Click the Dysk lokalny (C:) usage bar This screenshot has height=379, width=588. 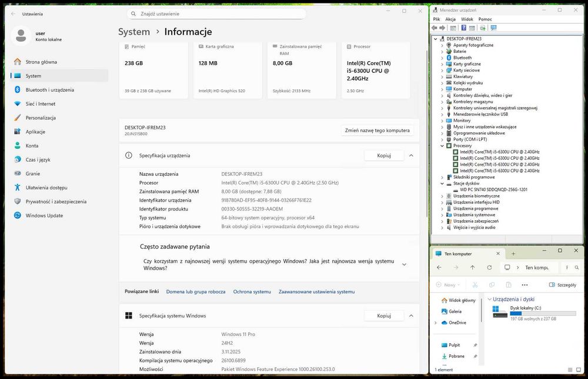pyautogui.click(x=543, y=313)
